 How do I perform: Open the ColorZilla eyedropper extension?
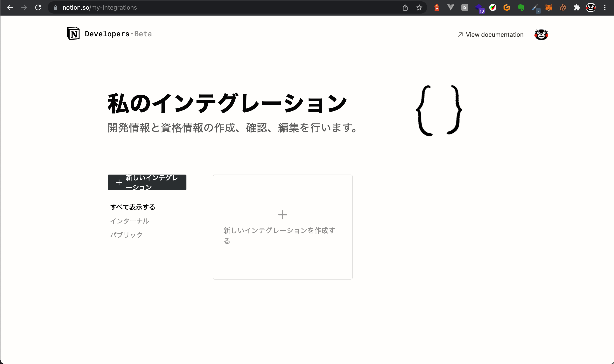click(x=493, y=7)
